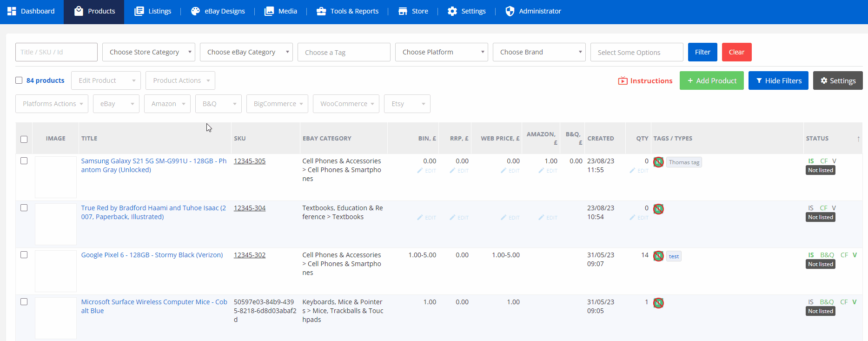Expand the Product Actions dropdown

pyautogui.click(x=180, y=80)
